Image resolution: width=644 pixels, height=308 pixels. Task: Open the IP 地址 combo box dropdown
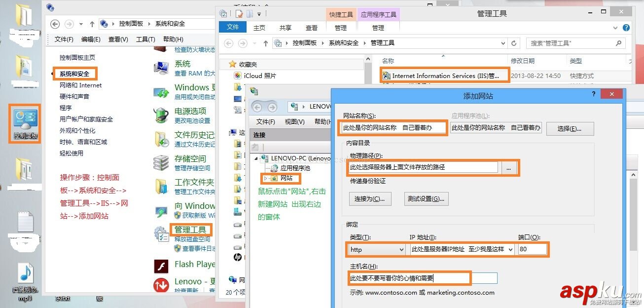point(510,249)
